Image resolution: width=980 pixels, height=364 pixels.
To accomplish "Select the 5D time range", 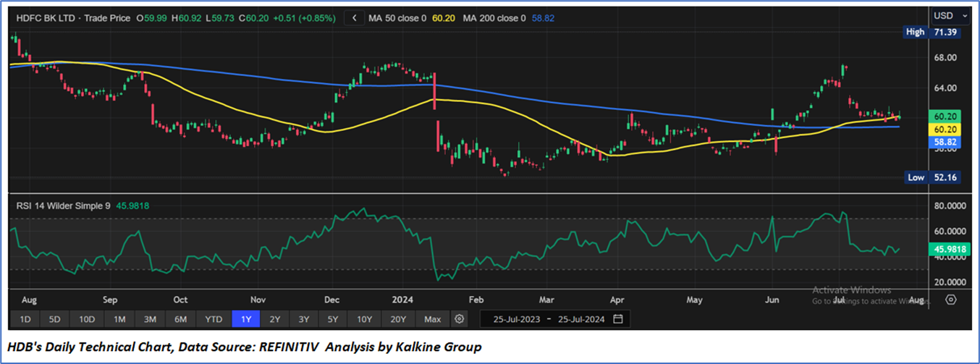I will tap(56, 319).
